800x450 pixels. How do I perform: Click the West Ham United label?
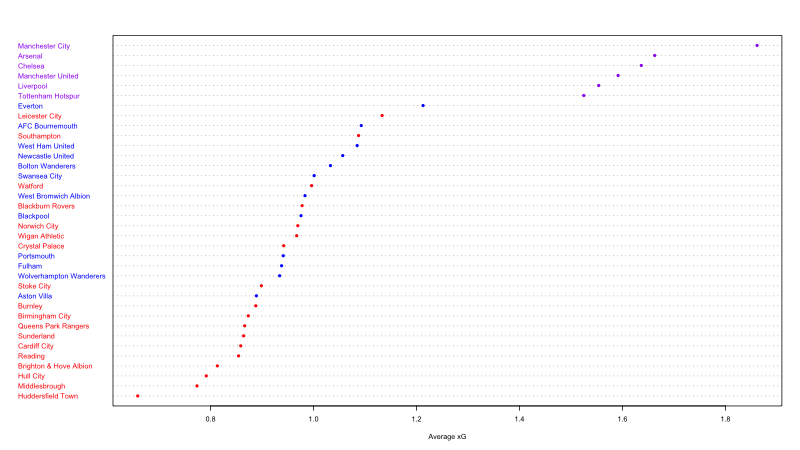pyautogui.click(x=46, y=146)
